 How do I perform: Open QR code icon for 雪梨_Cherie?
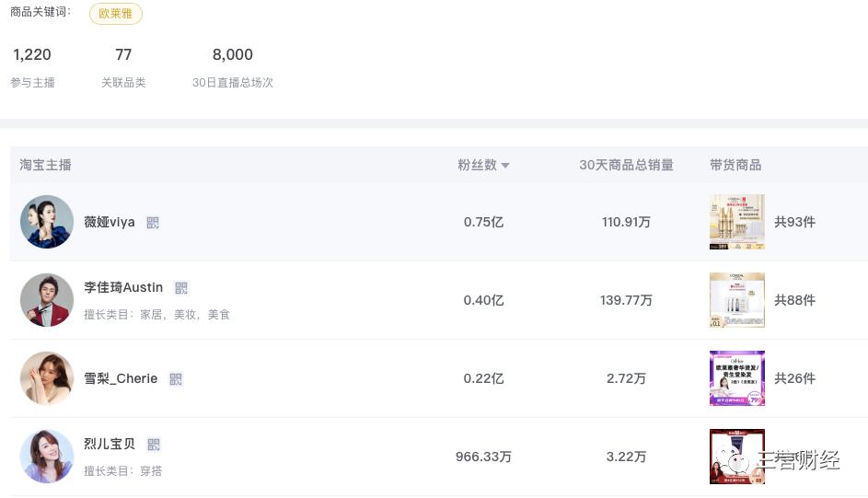coord(176,379)
